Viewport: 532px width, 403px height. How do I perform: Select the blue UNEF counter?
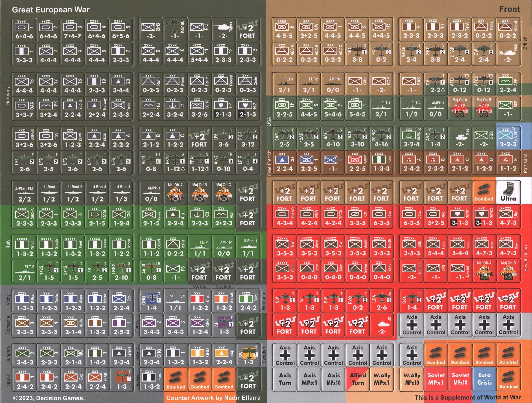point(508,139)
